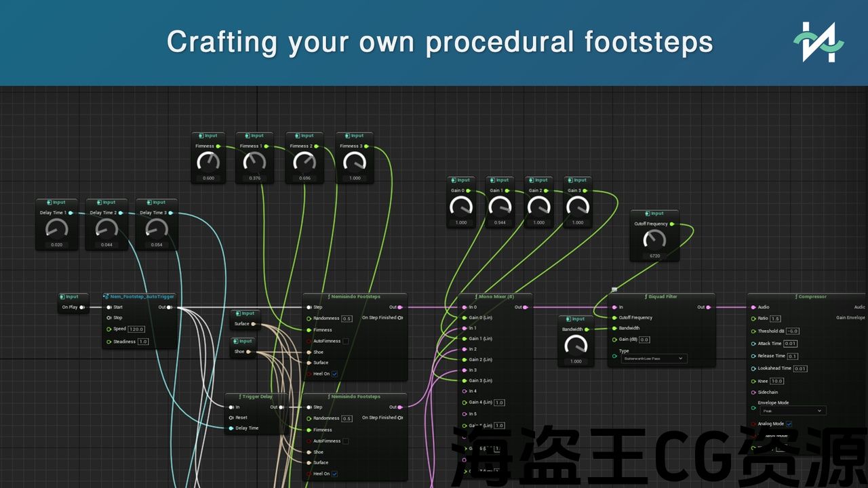Click the Nemisindo logo in the banner
The width and height of the screenshot is (868, 488).
point(818,42)
